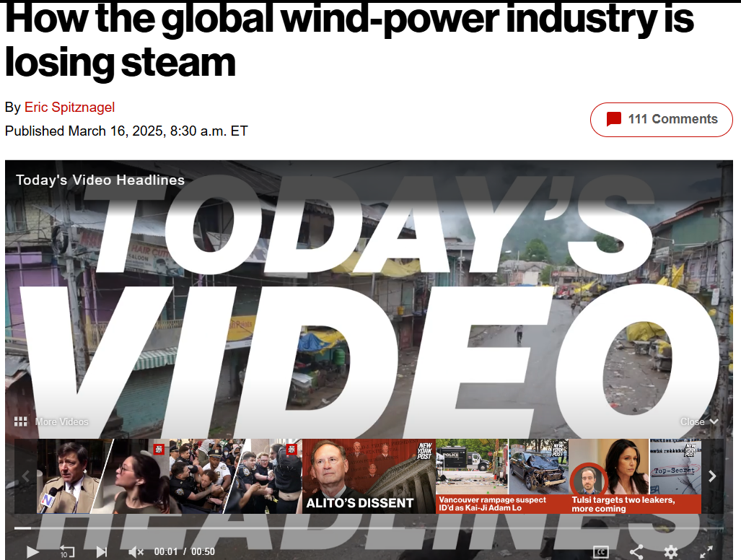Click the More Videos grid icon

point(20,421)
